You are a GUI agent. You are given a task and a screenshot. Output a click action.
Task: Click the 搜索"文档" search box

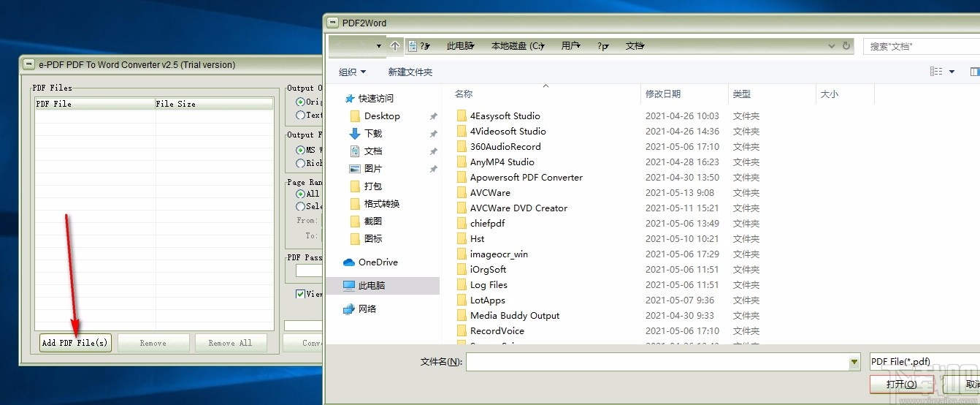pyautogui.click(x=922, y=46)
